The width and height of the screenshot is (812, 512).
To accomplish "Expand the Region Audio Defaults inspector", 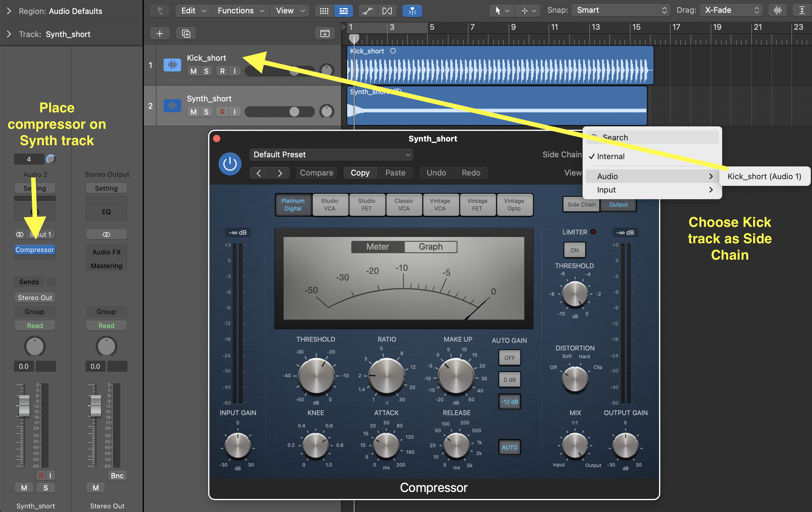I will [9, 11].
